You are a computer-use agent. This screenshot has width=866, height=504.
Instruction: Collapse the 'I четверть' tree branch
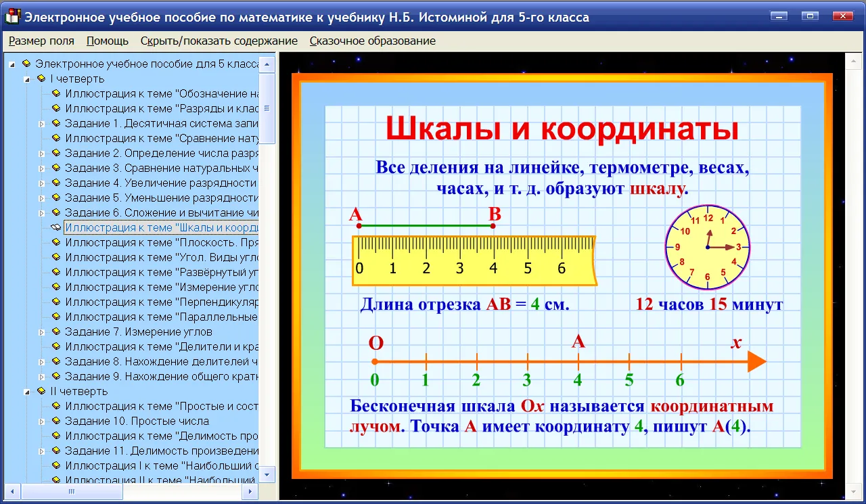[x=26, y=79]
